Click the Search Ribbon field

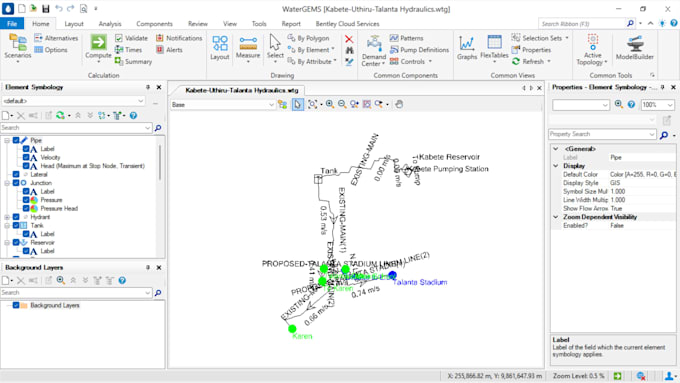click(582, 24)
